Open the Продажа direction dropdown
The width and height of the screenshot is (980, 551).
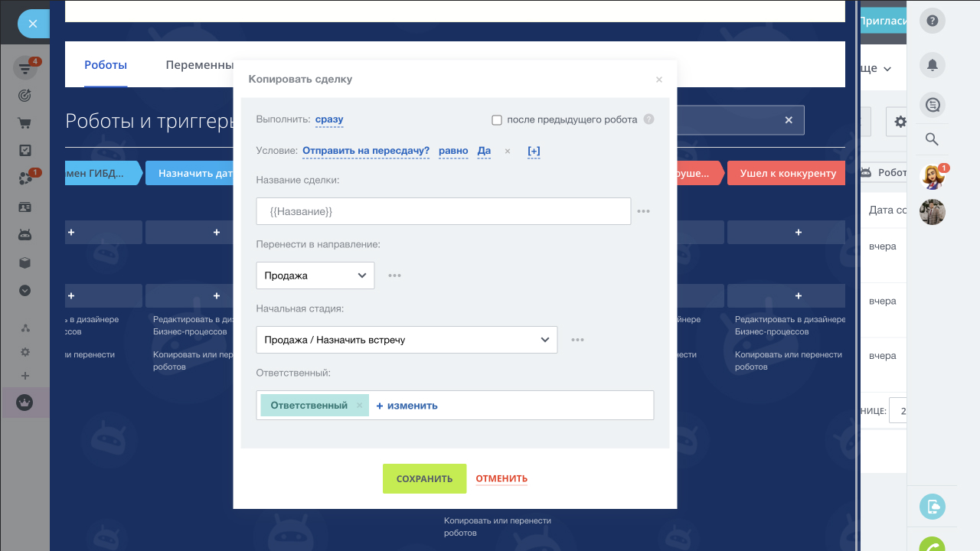[315, 275]
